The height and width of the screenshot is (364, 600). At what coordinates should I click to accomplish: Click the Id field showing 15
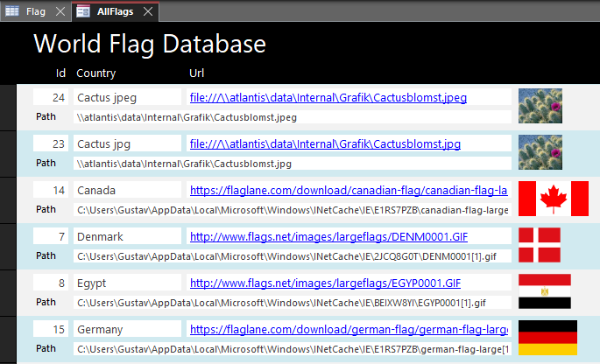point(51,329)
